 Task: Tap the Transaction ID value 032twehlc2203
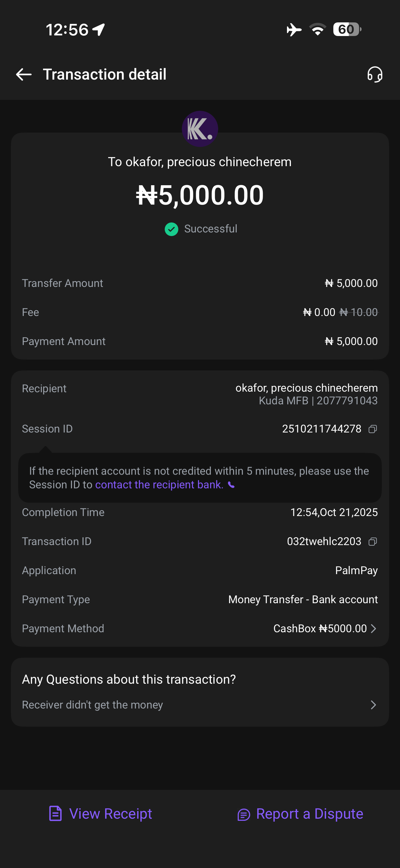tap(324, 541)
